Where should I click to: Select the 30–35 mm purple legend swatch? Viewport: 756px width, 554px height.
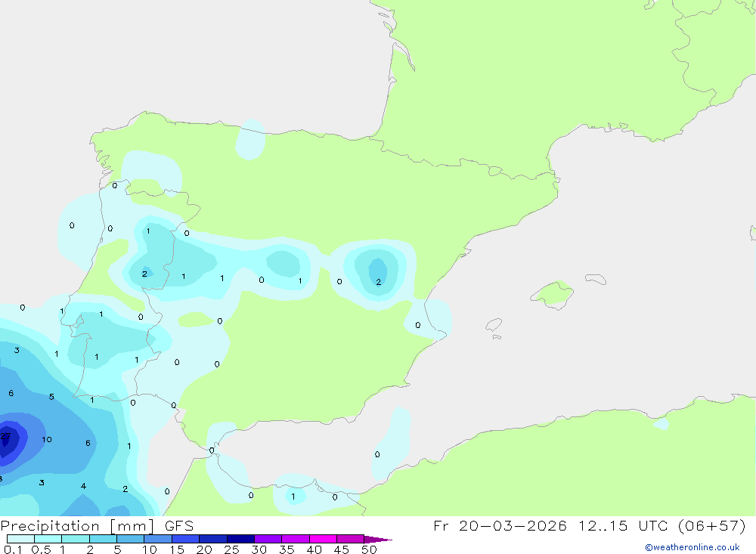[x=268, y=539]
